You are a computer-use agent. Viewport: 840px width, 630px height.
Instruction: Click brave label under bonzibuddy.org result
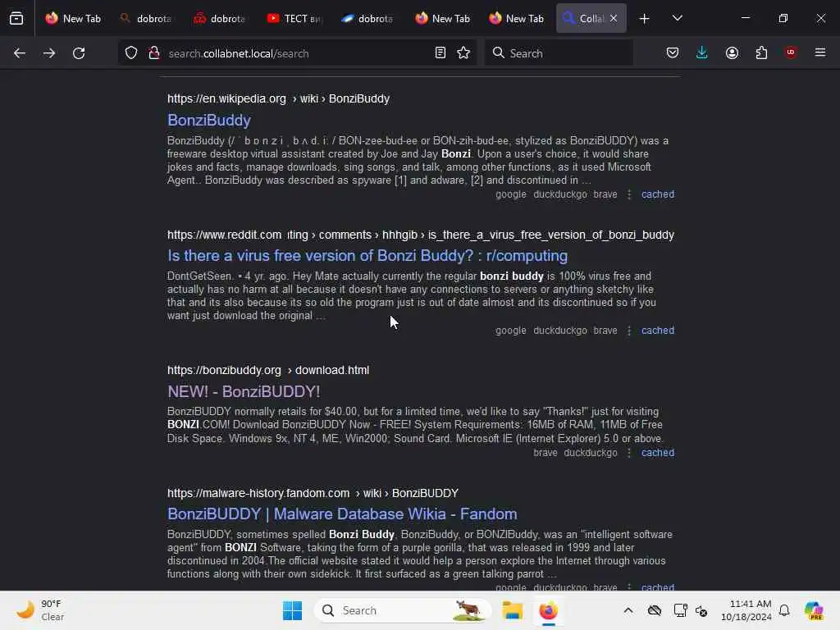(x=546, y=453)
